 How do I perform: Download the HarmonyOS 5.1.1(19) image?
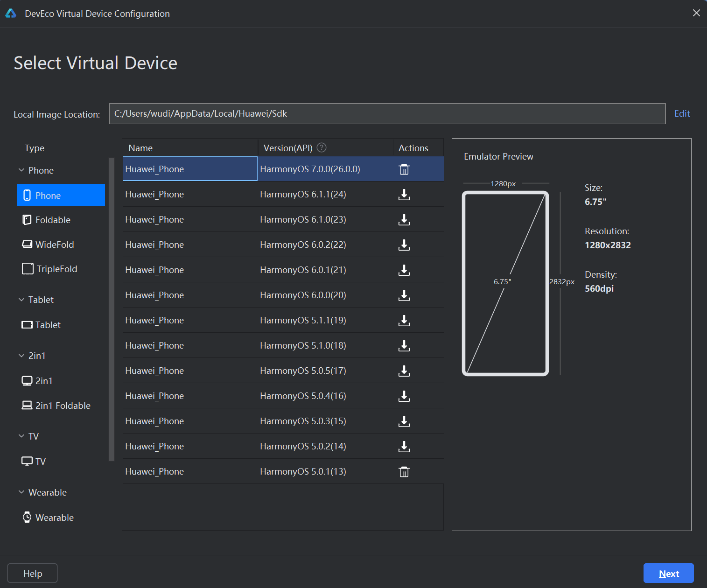click(404, 321)
